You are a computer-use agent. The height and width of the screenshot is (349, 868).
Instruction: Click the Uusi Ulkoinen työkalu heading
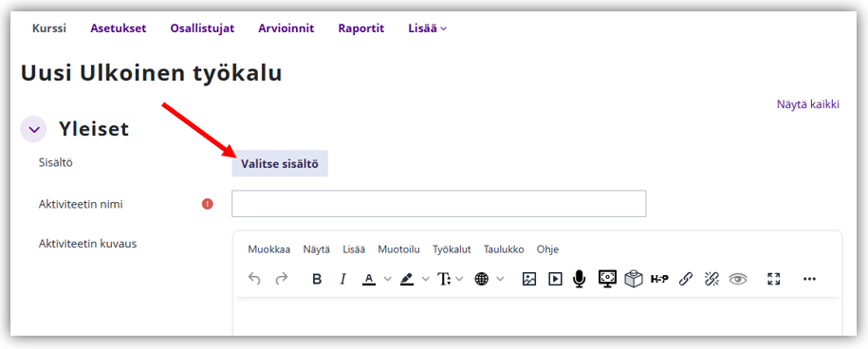(151, 74)
